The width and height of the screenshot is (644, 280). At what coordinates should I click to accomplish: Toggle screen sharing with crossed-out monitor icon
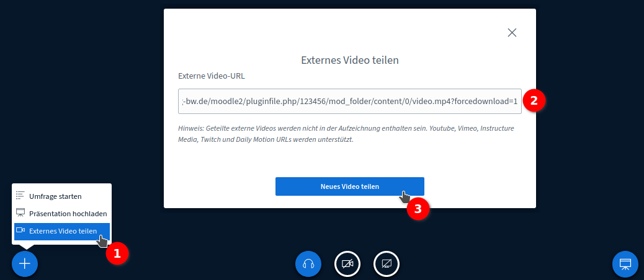click(387, 264)
